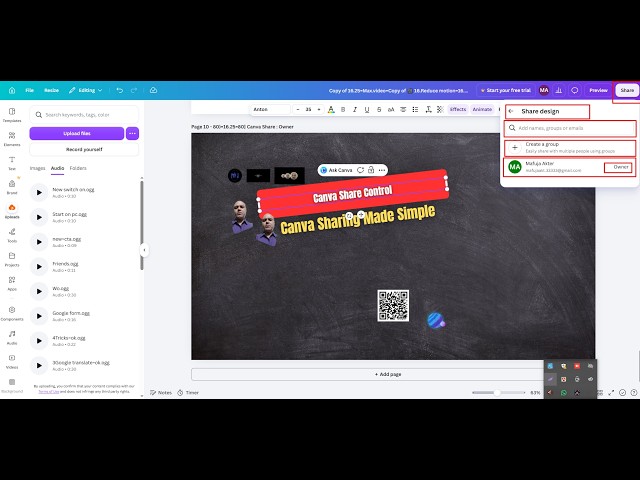This screenshot has width=640, height=480.
Task: Click WhatsApp icon in system tray
Action: pos(564,393)
